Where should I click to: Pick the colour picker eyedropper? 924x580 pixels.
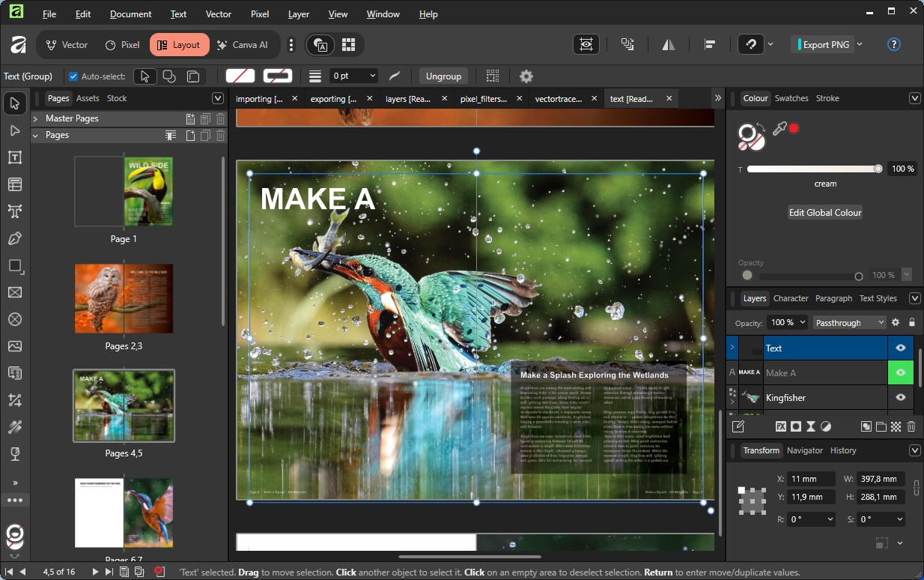pyautogui.click(x=779, y=129)
